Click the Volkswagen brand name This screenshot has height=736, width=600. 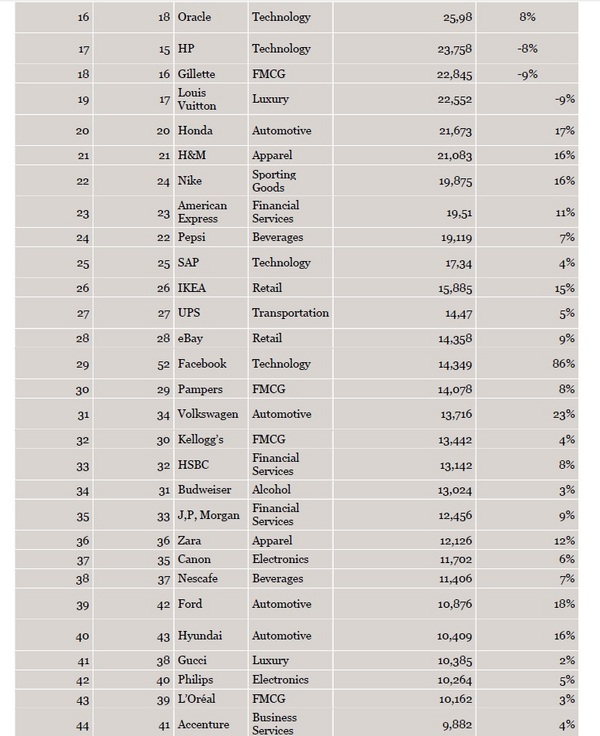[x=210, y=414]
